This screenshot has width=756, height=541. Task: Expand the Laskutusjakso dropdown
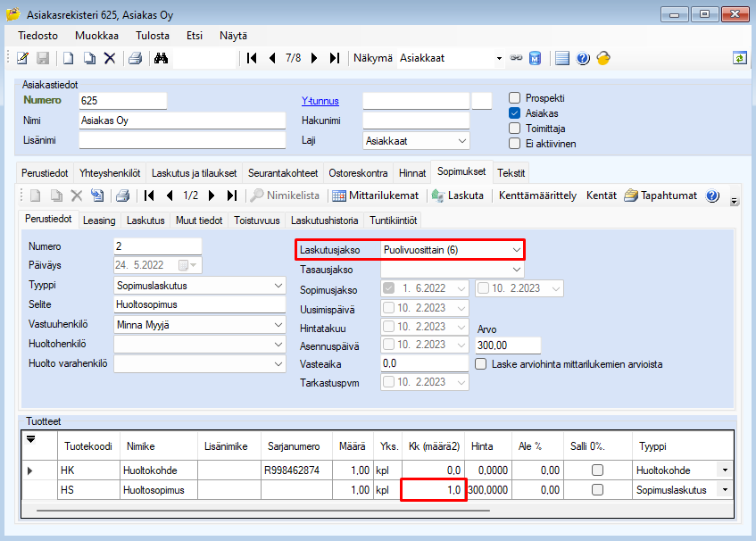tap(517, 250)
